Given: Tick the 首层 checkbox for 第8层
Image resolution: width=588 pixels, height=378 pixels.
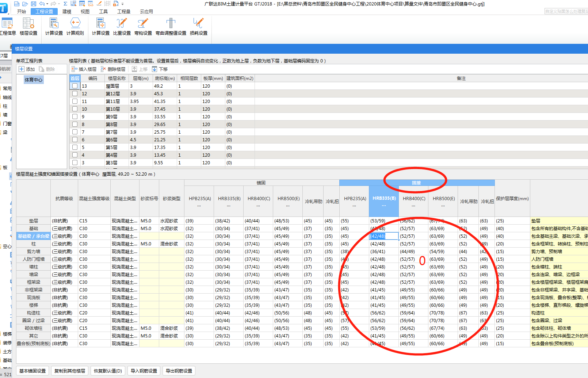Looking at the screenshot, I should 75,124.
